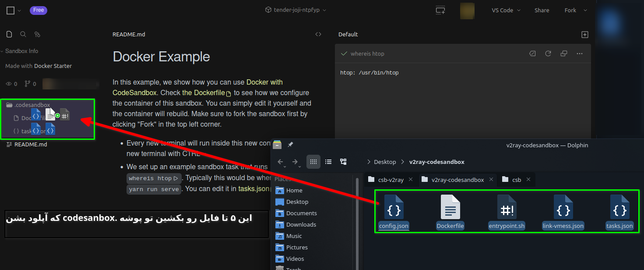
Task: Switch to the csb Dolphin tab
Action: (x=517, y=180)
